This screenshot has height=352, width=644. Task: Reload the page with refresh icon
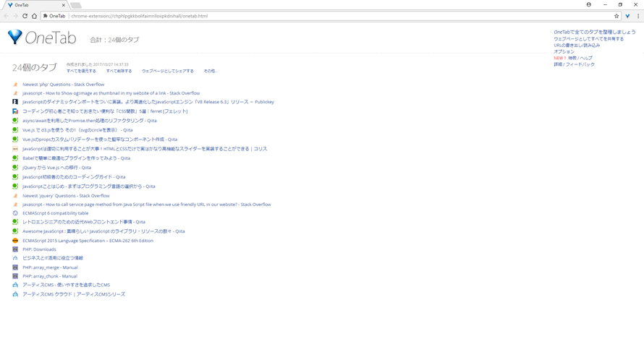coord(25,16)
